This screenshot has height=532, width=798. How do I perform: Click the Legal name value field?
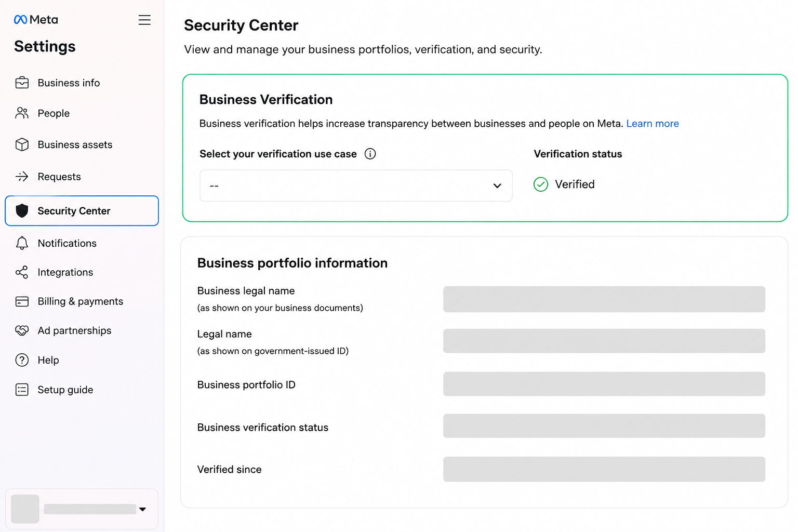tap(604, 341)
